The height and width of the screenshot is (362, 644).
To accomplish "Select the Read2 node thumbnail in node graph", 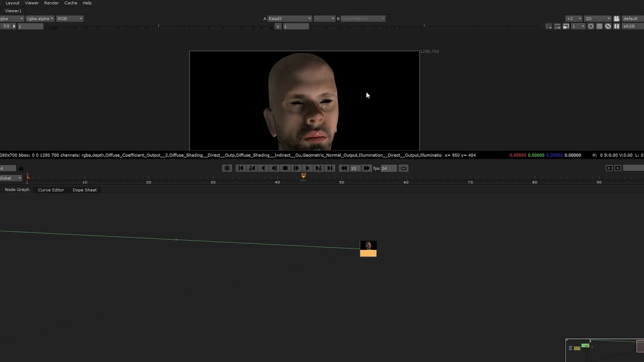I will tap(368, 245).
